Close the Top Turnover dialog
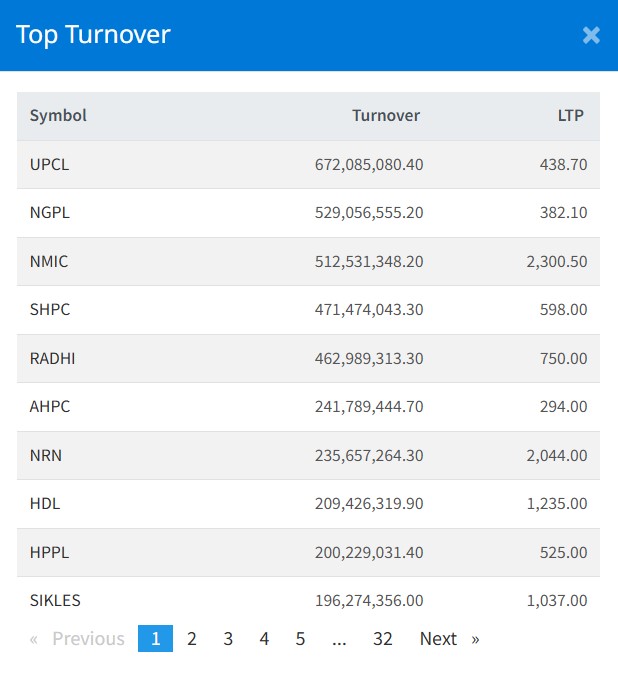 click(591, 35)
